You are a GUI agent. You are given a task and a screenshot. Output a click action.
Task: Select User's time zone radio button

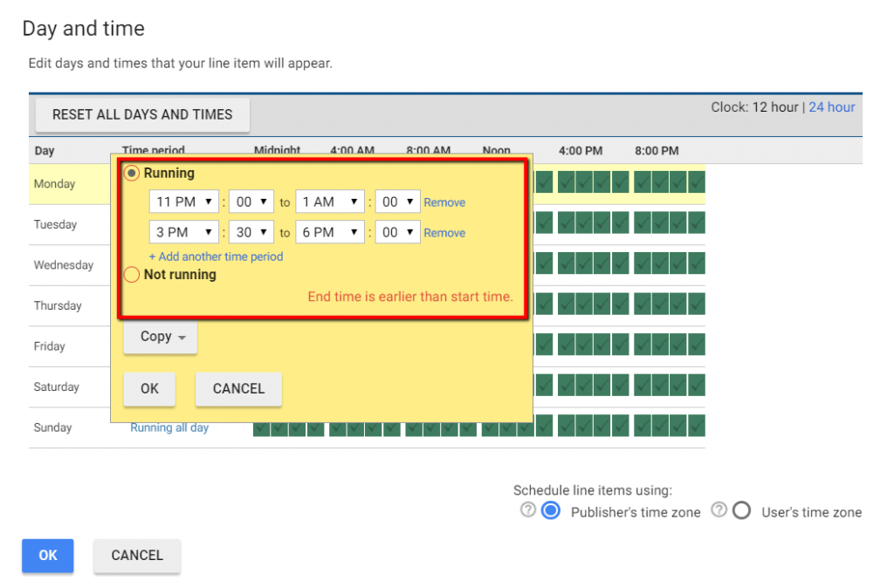(741, 510)
